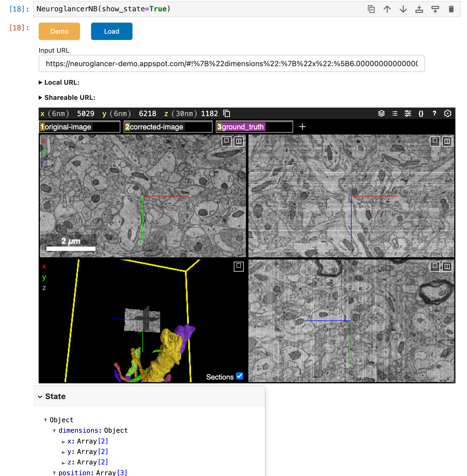Split layout icon in xy slice panel

tap(239, 141)
